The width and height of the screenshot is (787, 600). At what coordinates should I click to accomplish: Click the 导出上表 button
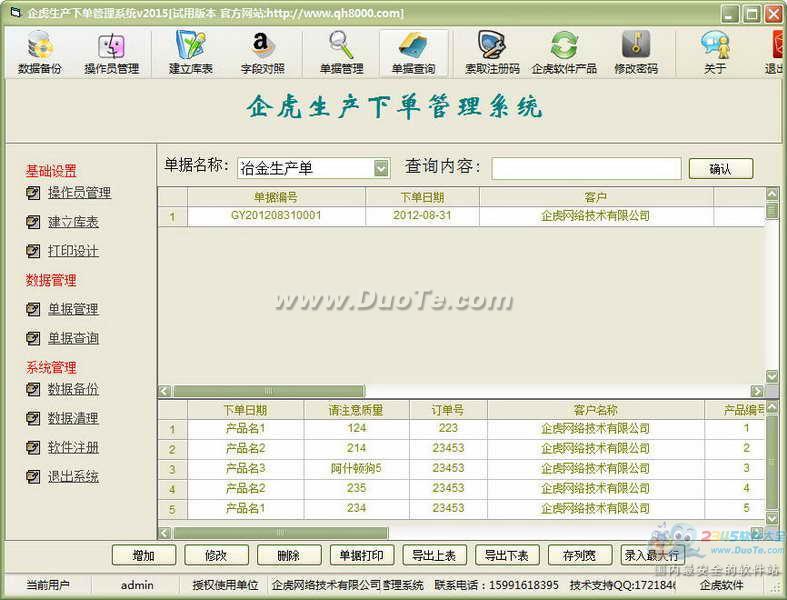tap(435, 555)
